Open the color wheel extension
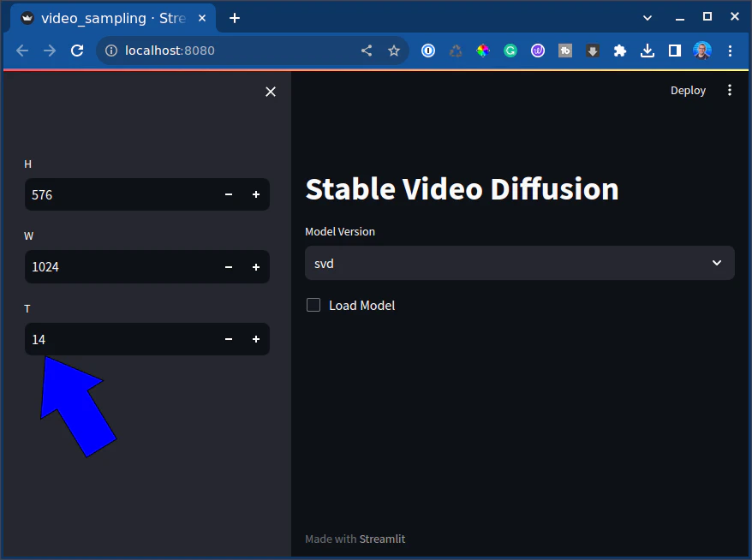Image resolution: width=752 pixels, height=560 pixels. click(483, 51)
